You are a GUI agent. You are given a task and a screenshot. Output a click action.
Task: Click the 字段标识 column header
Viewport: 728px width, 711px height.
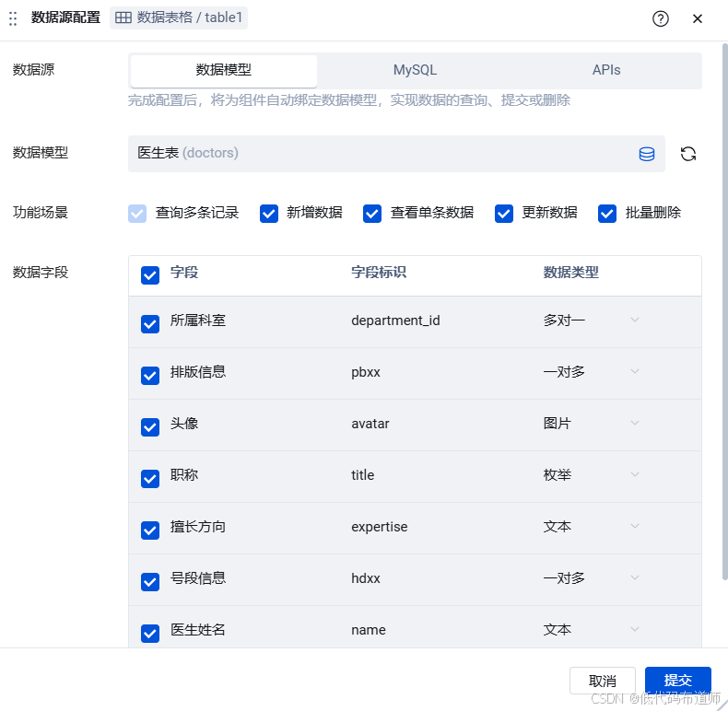tap(379, 272)
